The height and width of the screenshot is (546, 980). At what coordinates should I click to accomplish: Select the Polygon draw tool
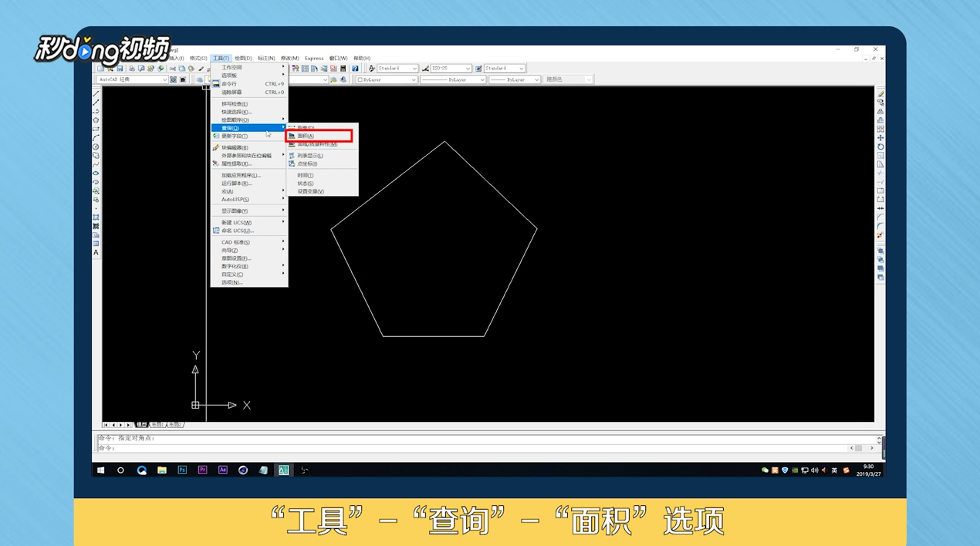[96, 120]
